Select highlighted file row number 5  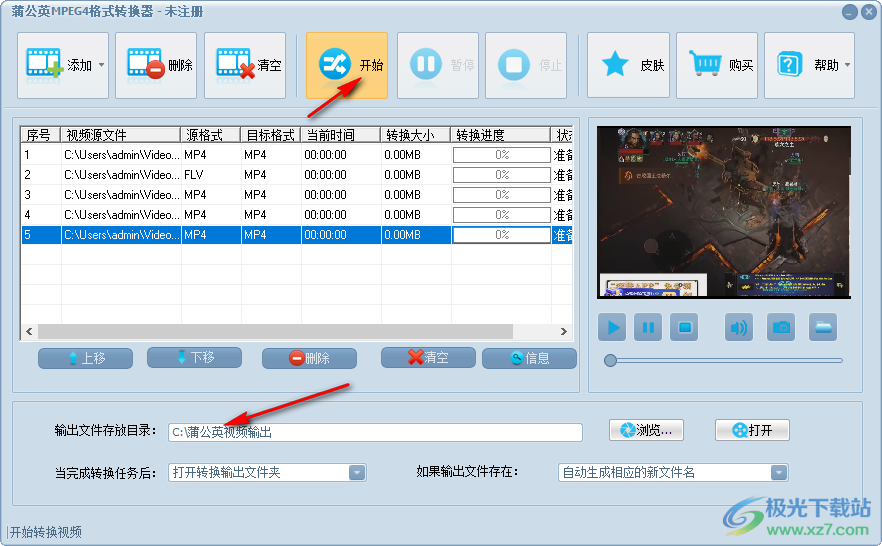(296, 234)
